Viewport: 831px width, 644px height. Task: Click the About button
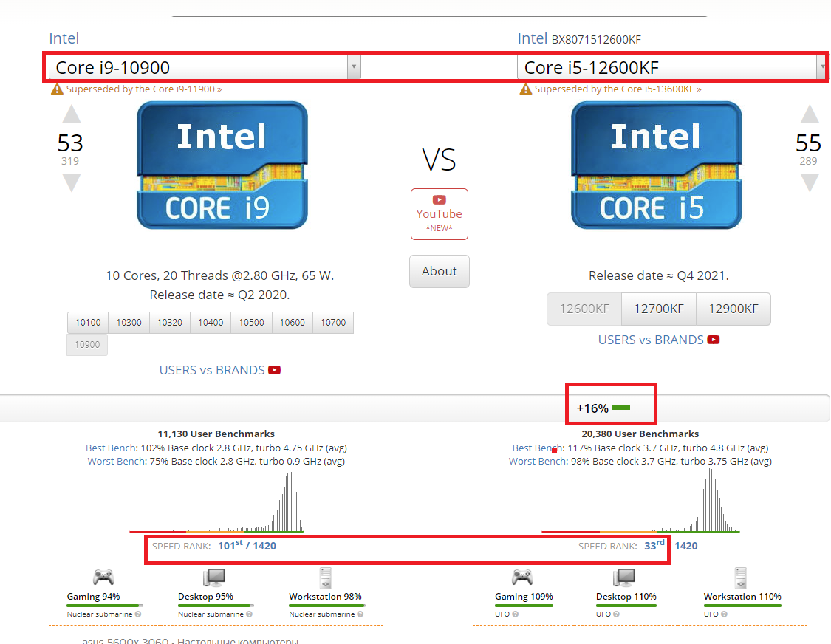coord(440,271)
